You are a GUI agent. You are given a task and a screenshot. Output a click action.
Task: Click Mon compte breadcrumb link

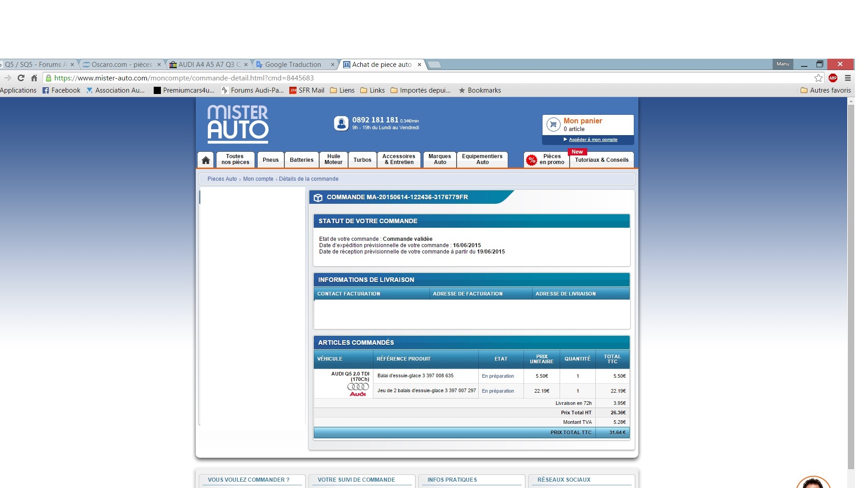click(258, 179)
